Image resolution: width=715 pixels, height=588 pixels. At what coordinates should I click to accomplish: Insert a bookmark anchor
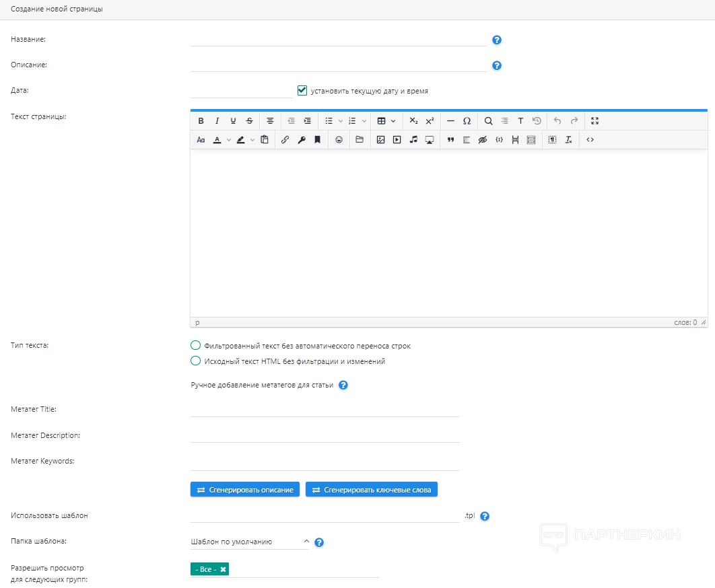pyautogui.click(x=317, y=140)
